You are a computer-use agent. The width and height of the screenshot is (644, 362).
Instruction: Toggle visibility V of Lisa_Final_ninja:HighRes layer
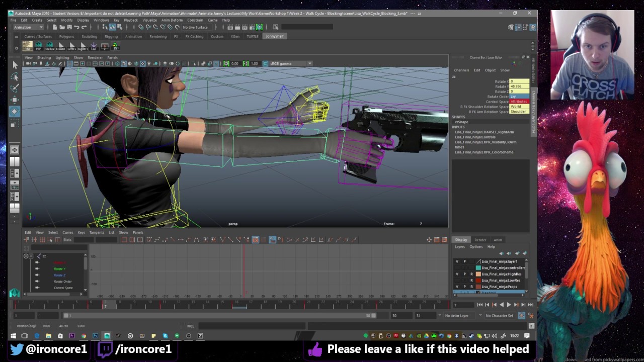(457, 274)
